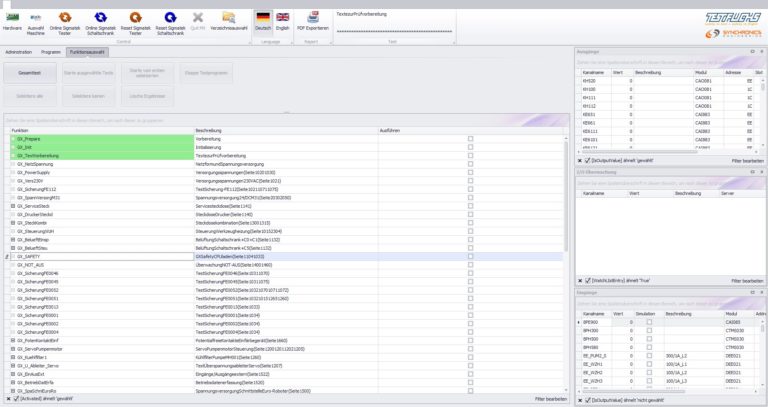Toggle the [Activated] filter checkbox below the function list
The image size is (768, 407).
point(15,399)
